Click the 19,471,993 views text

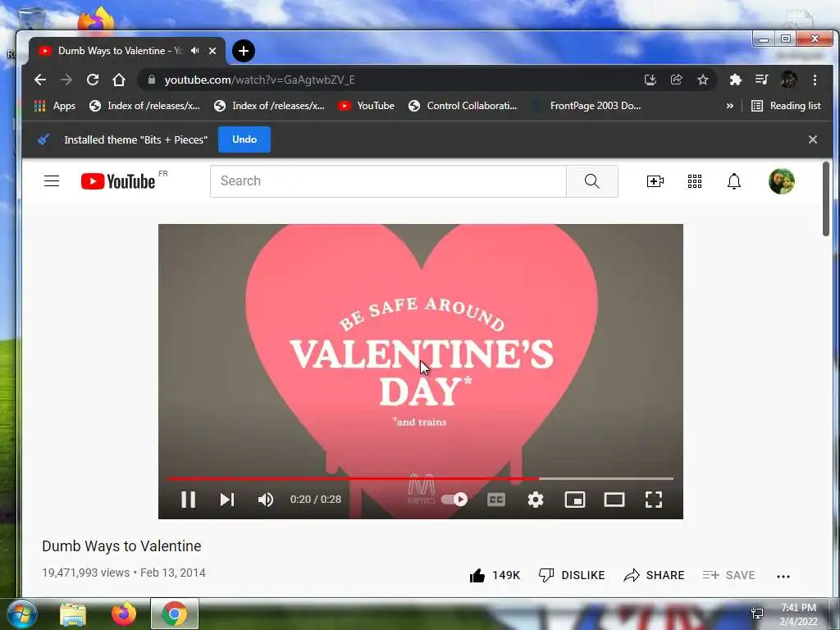pyautogui.click(x=85, y=573)
